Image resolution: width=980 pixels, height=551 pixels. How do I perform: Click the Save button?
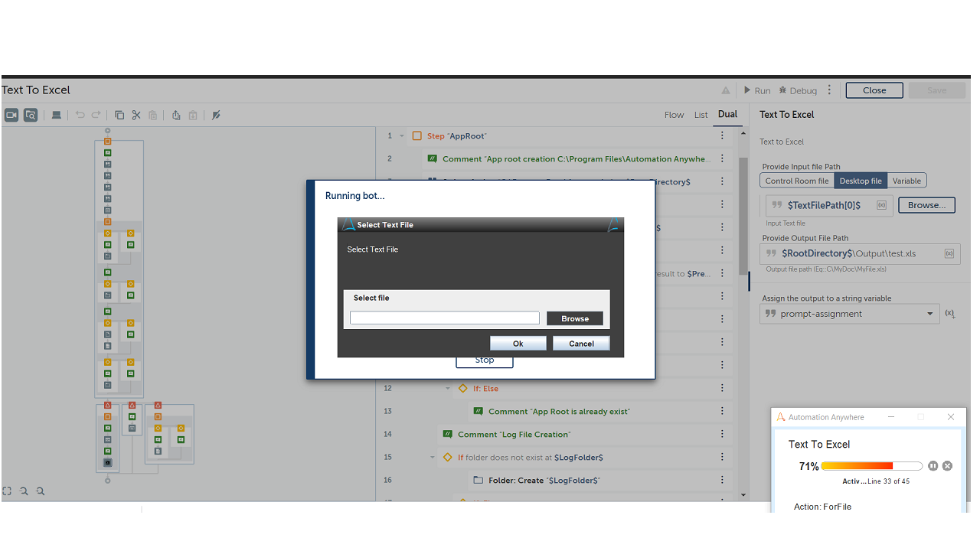tap(937, 90)
